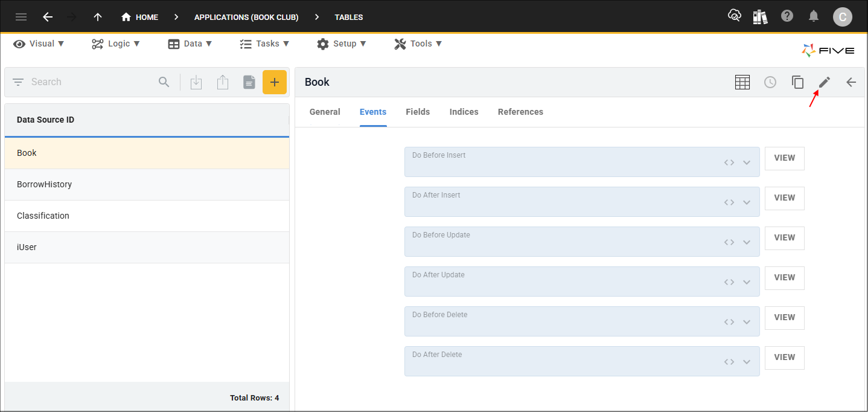Image resolution: width=868 pixels, height=412 pixels.
Task: Open the hamburger menu
Action: (x=21, y=17)
